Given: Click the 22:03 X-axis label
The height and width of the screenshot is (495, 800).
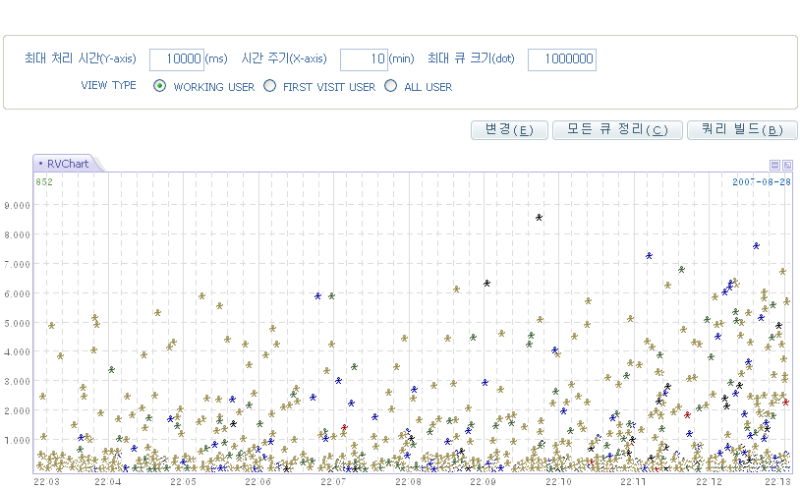Looking at the screenshot, I should [46, 482].
